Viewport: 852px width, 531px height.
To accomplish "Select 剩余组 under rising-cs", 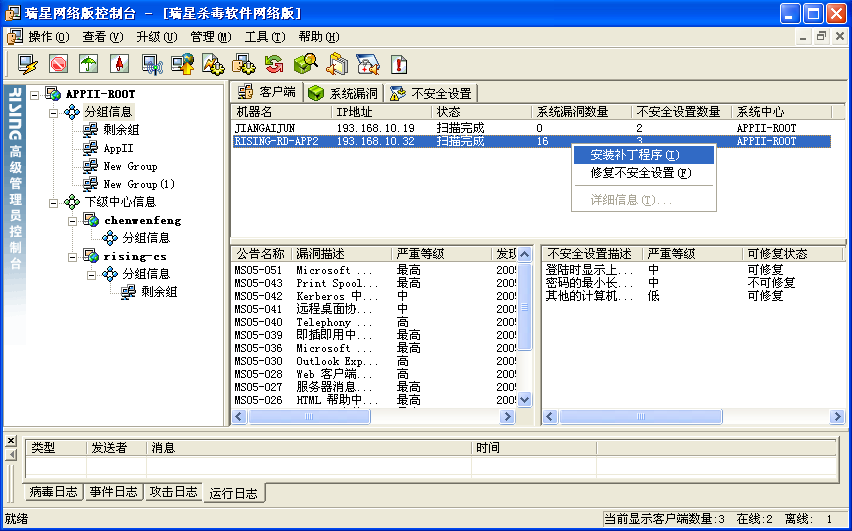I will tap(159, 292).
